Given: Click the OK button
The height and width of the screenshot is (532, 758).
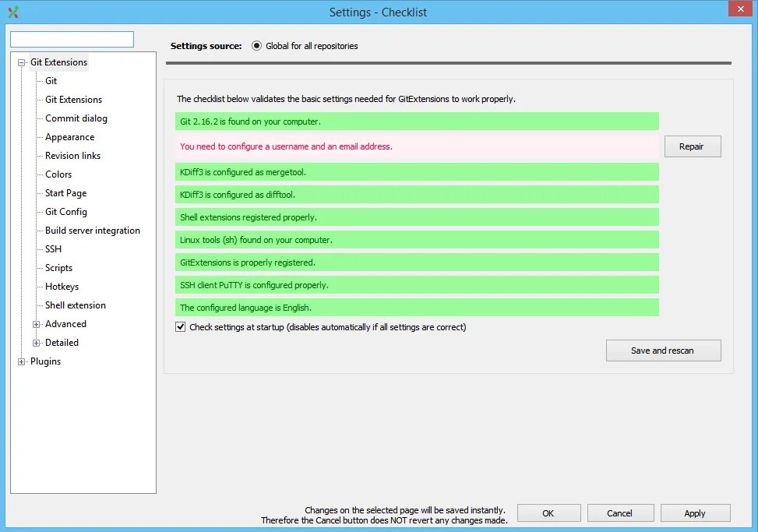Looking at the screenshot, I should coord(548,513).
